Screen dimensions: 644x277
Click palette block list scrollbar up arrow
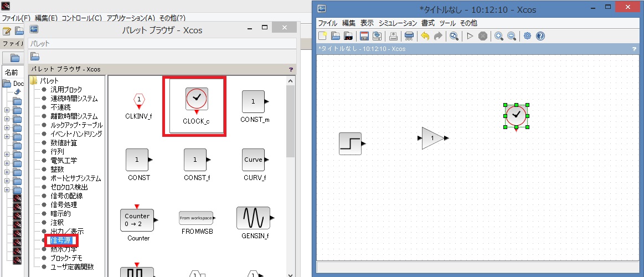290,80
